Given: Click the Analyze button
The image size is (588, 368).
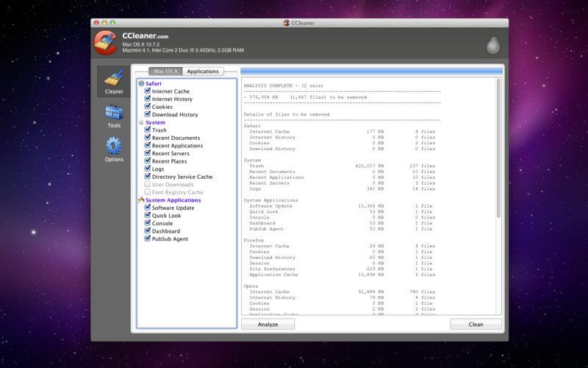Looking at the screenshot, I should point(268,325).
